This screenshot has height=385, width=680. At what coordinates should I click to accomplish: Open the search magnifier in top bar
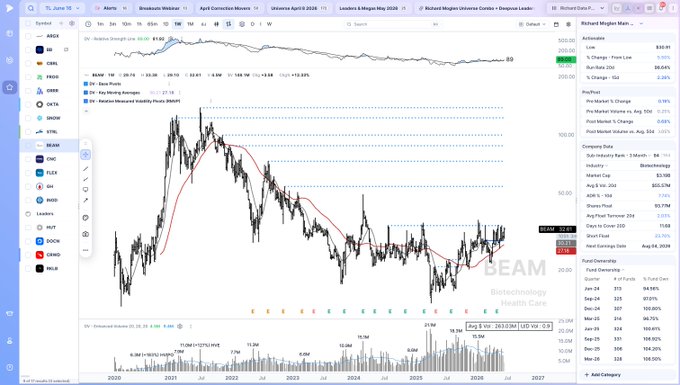pyautogui.click(x=31, y=8)
